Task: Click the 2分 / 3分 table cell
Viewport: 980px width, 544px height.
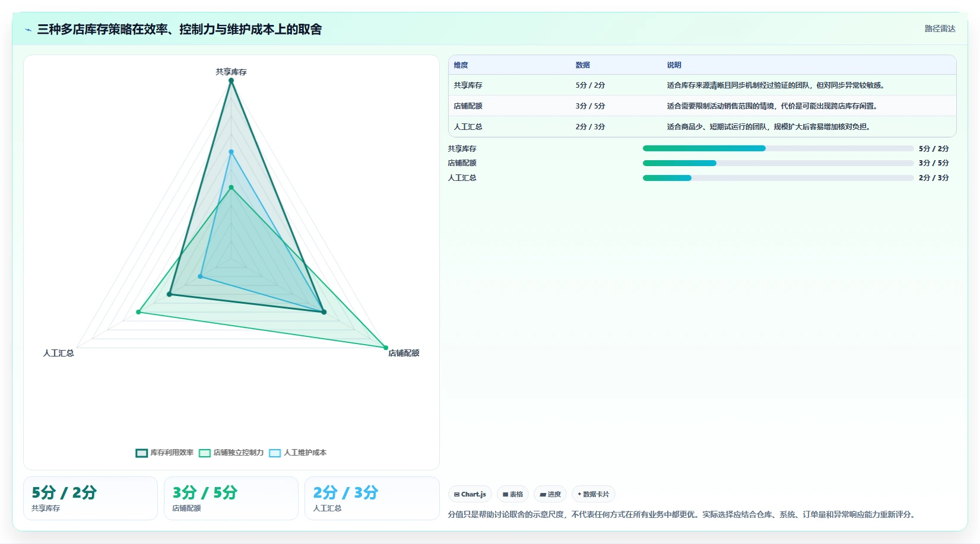Action: [x=590, y=127]
